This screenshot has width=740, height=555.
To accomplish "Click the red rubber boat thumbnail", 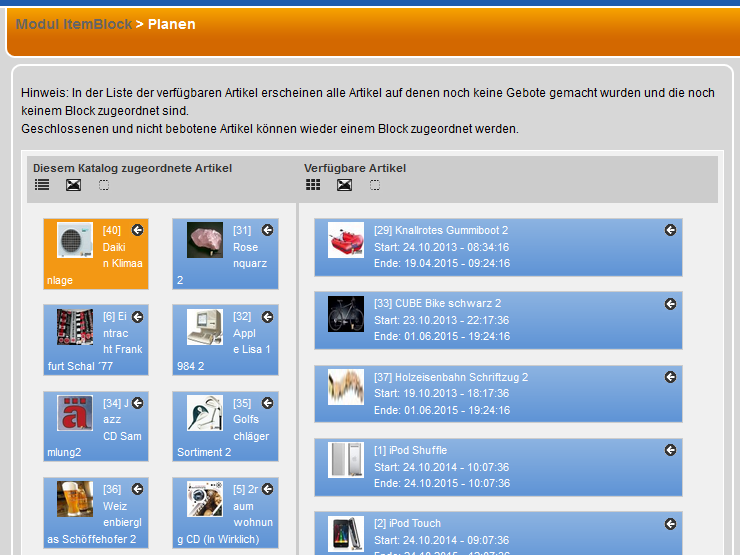I will tap(346, 240).
